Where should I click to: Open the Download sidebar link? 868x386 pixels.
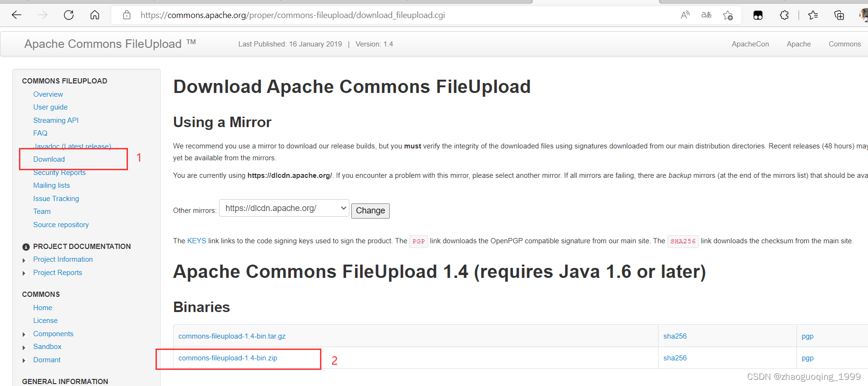pyautogui.click(x=49, y=159)
